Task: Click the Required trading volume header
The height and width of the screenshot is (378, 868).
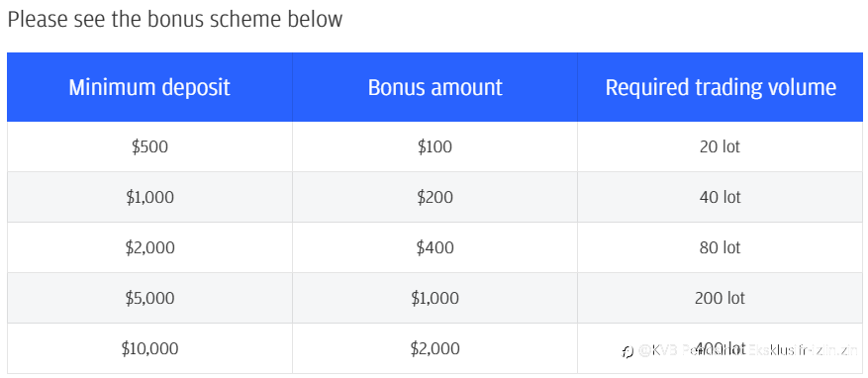Action: pyautogui.click(x=721, y=87)
